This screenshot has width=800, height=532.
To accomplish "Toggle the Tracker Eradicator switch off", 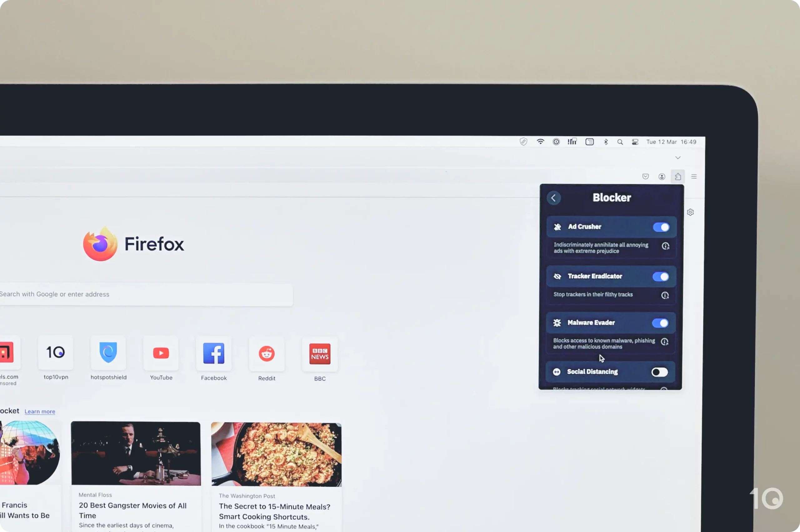I will [x=661, y=276].
